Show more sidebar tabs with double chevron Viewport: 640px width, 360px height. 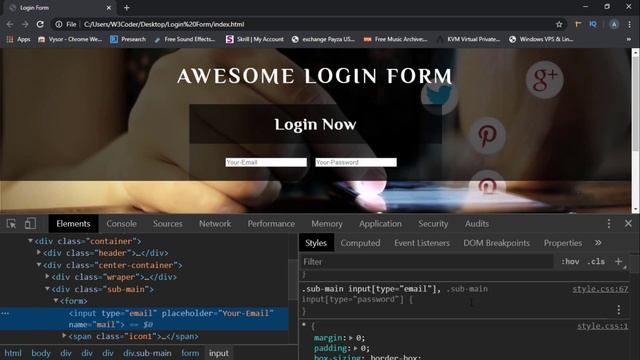click(598, 243)
